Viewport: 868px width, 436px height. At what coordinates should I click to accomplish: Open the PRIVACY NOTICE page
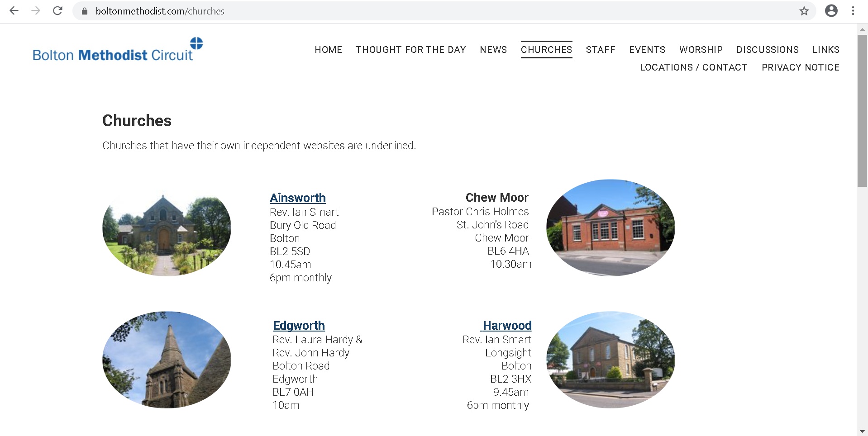pyautogui.click(x=800, y=67)
